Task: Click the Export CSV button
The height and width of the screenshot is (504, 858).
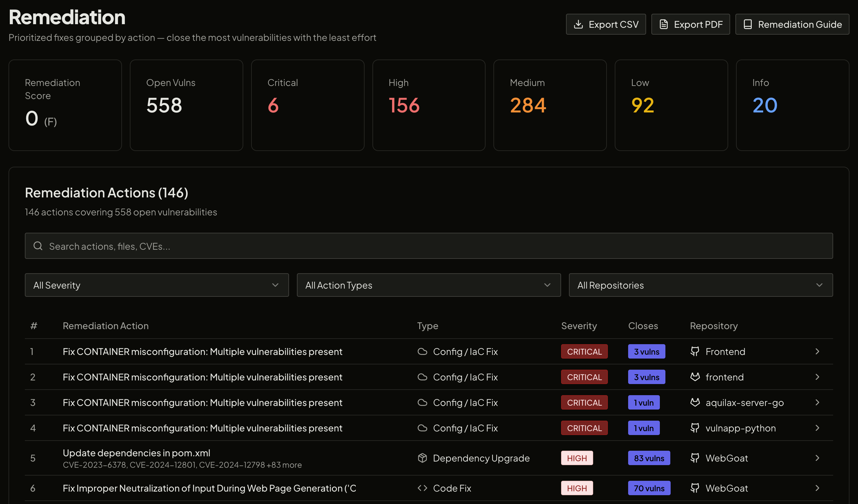Action: 606,24
